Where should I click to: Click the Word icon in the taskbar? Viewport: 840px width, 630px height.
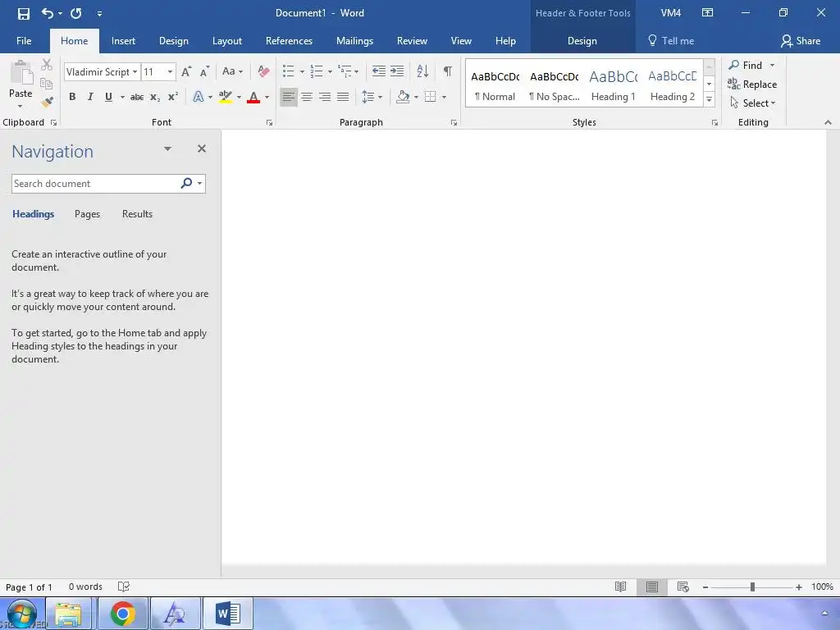pos(228,614)
